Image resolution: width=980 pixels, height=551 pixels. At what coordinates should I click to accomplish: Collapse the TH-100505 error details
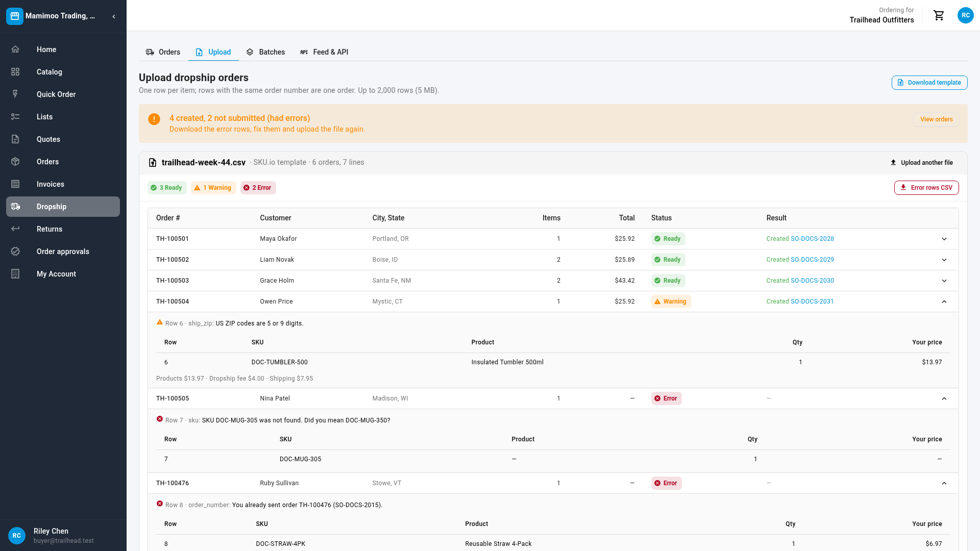[944, 398]
